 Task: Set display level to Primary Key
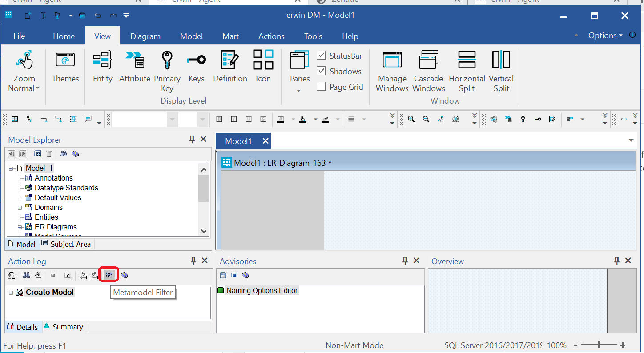tap(167, 70)
